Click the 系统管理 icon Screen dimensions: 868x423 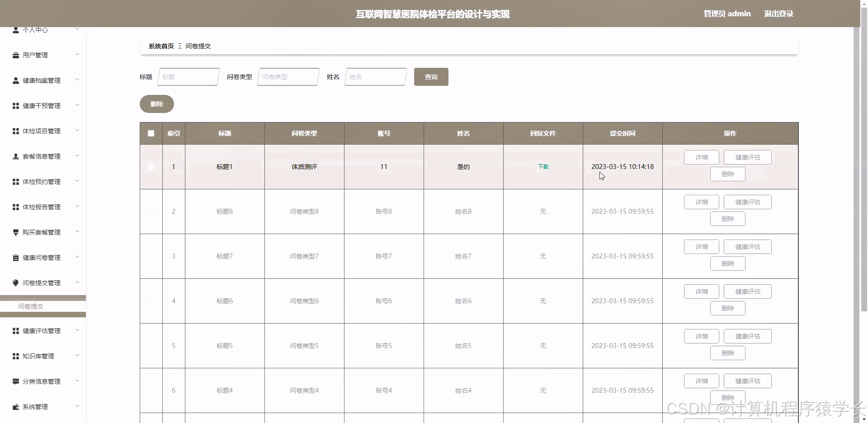16,407
